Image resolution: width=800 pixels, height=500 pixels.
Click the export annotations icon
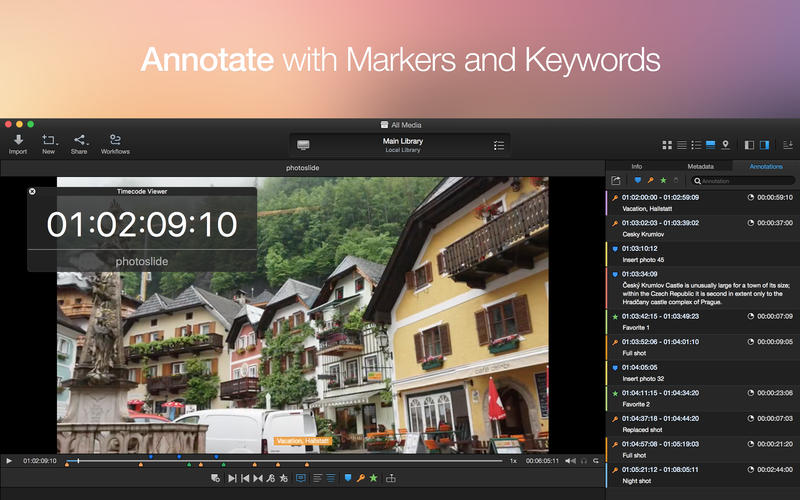616,181
